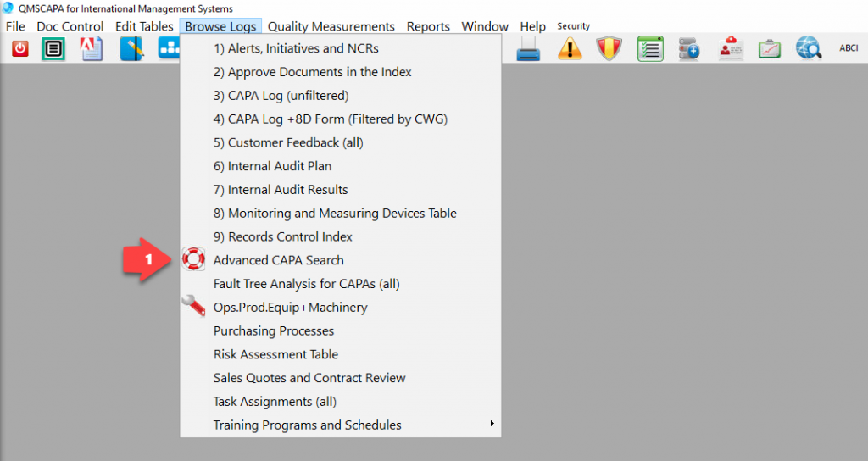Click the server with plus badge icon

coord(689,49)
